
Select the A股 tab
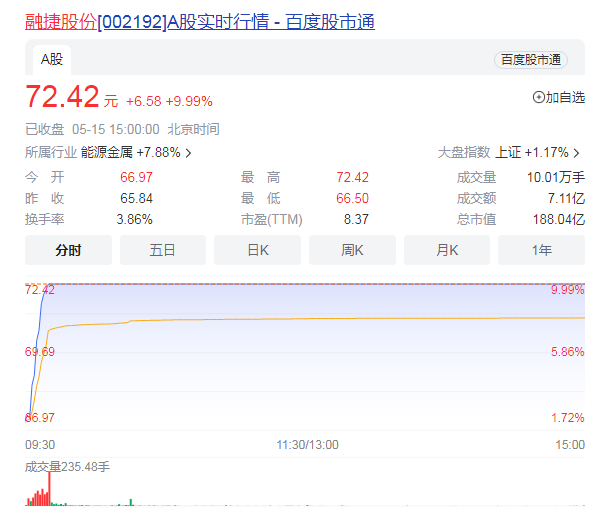(x=51, y=60)
